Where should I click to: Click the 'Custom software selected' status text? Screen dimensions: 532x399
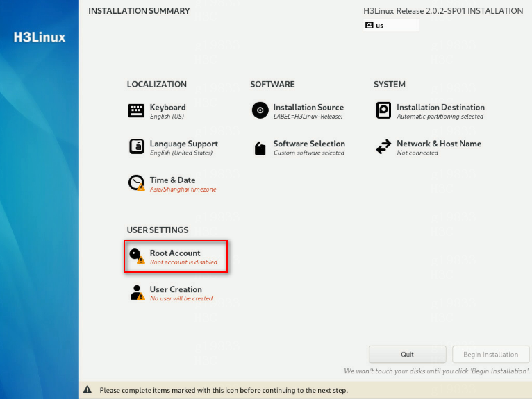[x=309, y=153]
